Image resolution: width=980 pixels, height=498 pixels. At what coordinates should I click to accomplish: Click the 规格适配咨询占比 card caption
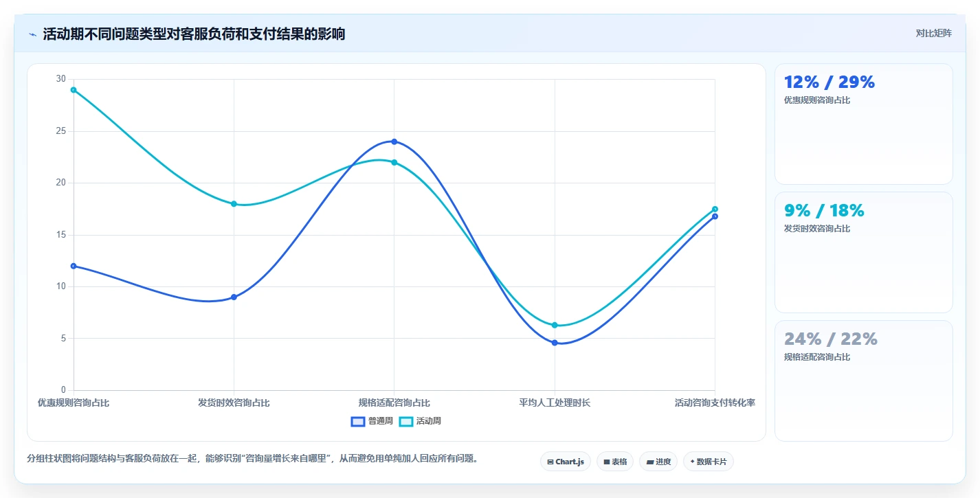pos(816,357)
